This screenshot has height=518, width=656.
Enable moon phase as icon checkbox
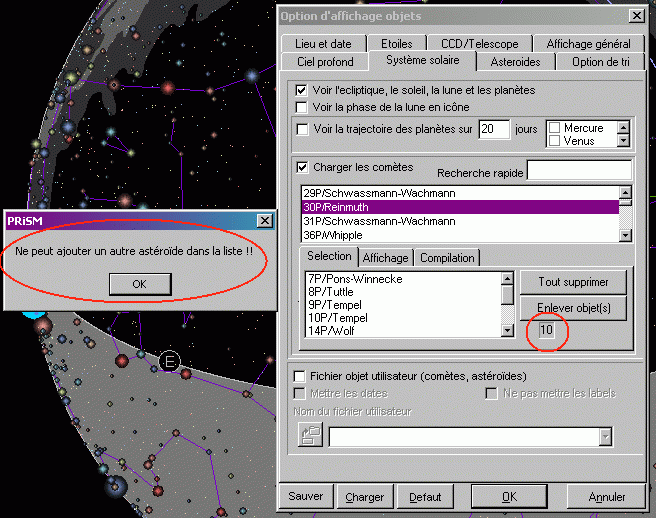point(303,107)
